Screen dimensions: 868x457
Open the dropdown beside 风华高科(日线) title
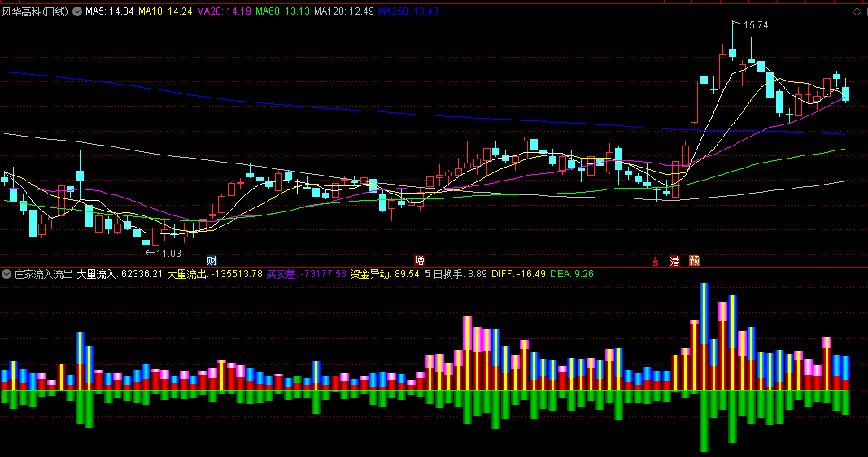click(x=77, y=11)
